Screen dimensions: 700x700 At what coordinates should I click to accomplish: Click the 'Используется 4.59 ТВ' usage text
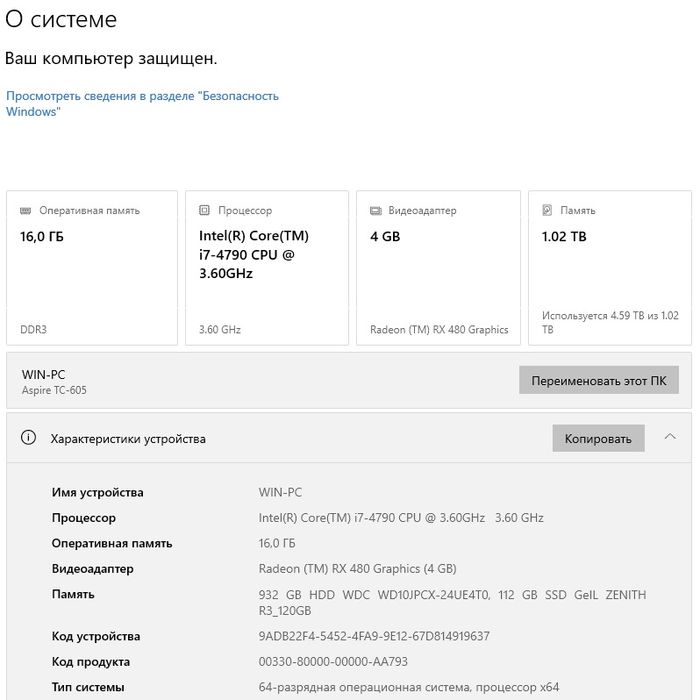point(610,322)
